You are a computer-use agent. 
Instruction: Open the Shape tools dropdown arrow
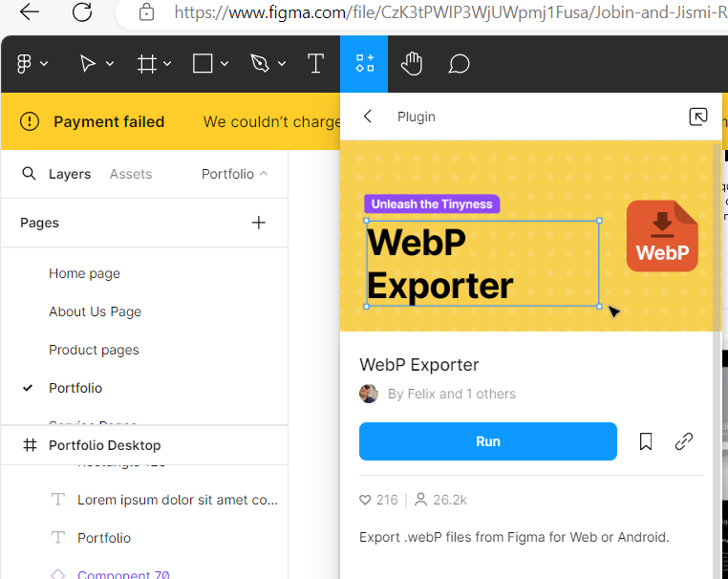225,64
